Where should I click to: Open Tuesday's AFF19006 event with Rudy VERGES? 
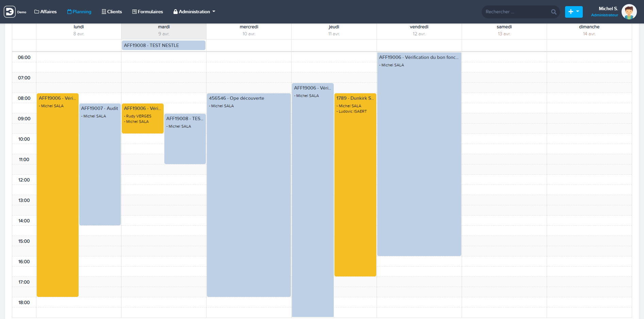[143, 118]
